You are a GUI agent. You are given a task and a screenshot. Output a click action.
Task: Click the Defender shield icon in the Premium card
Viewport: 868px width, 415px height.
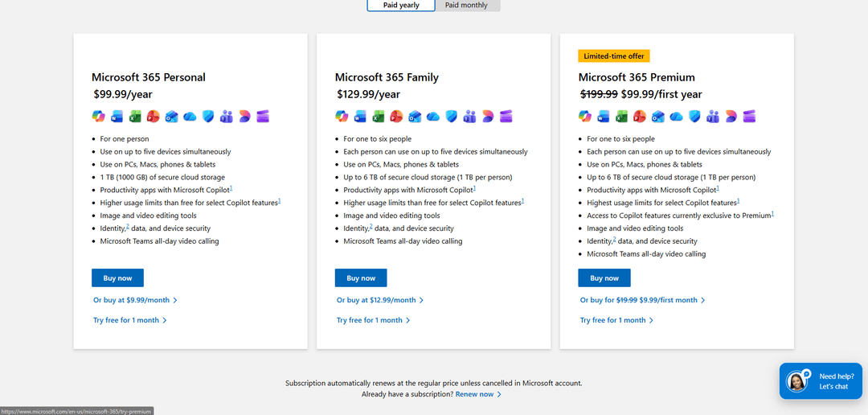694,117
